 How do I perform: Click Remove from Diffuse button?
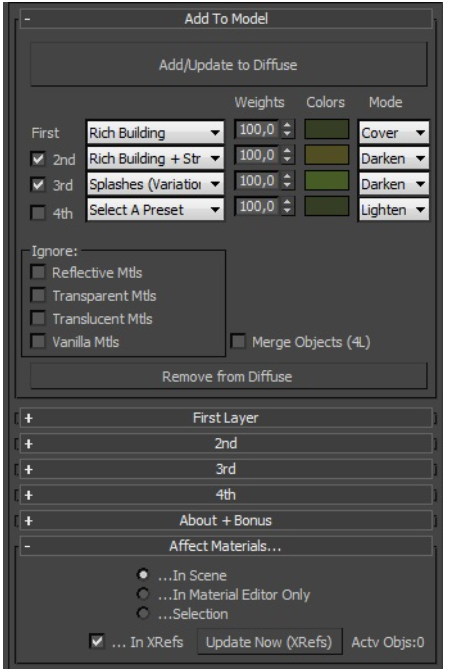point(228,376)
